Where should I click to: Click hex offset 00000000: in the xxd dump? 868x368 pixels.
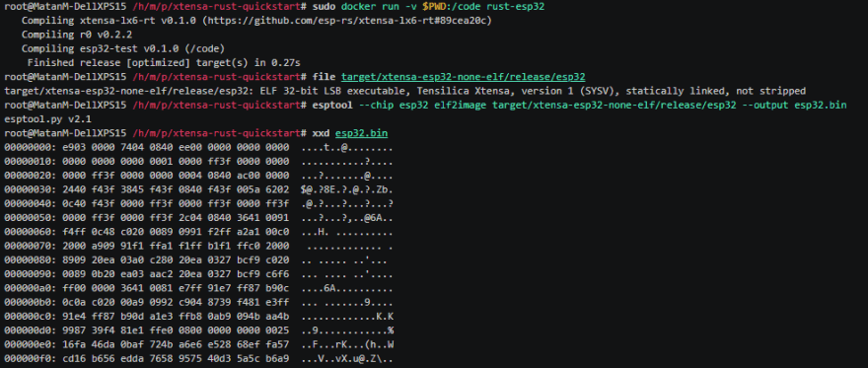click(x=30, y=148)
